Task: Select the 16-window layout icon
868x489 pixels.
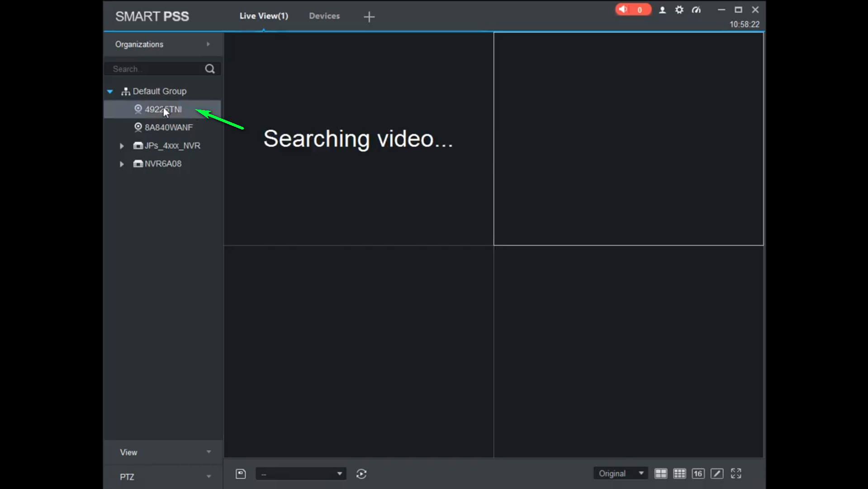Action: point(698,474)
